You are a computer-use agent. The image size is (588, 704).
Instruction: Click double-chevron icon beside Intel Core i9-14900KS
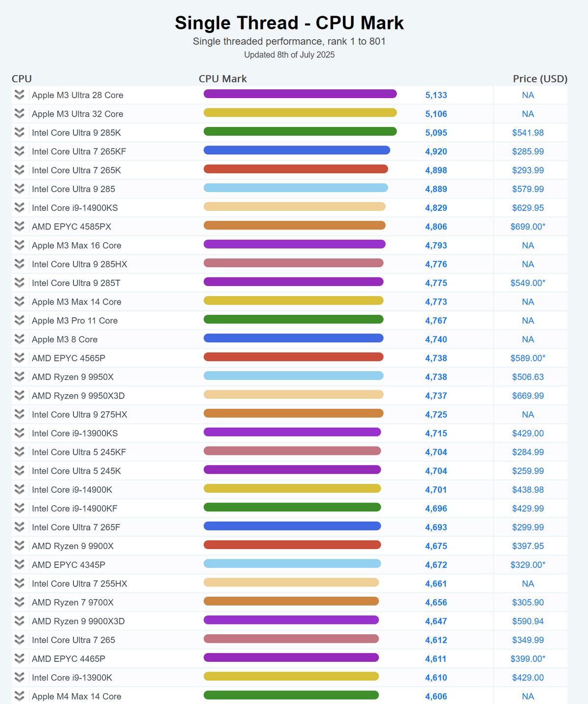coord(19,208)
